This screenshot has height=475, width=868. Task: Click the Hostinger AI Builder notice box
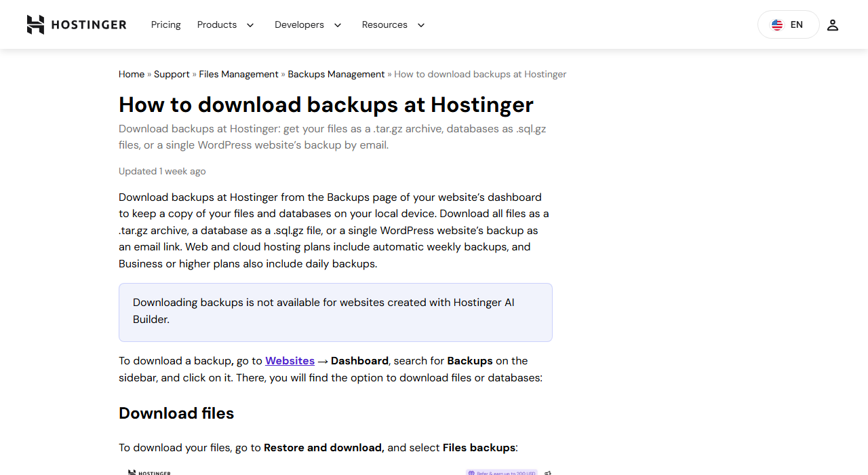click(x=336, y=312)
